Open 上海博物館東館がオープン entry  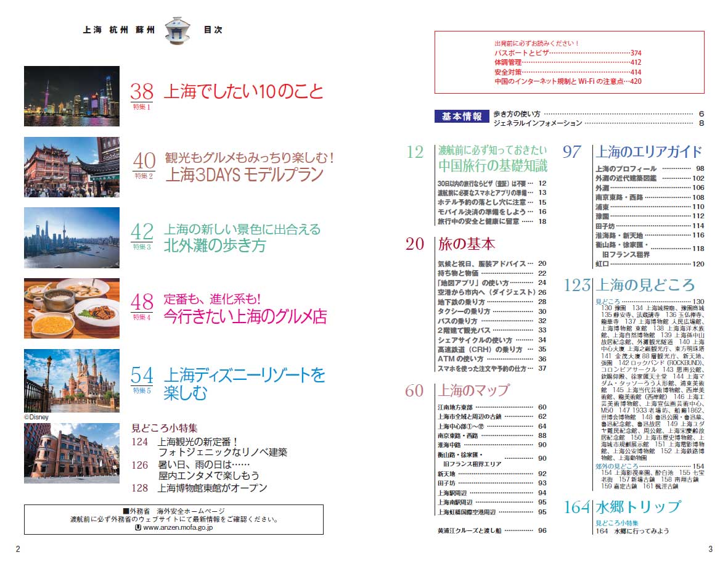click(213, 488)
